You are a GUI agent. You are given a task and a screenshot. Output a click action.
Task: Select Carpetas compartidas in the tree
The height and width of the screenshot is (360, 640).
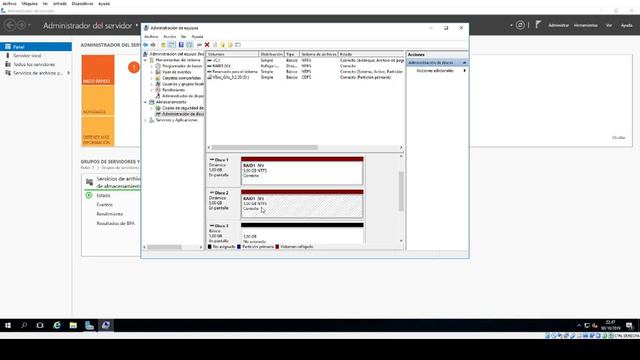coord(182,78)
